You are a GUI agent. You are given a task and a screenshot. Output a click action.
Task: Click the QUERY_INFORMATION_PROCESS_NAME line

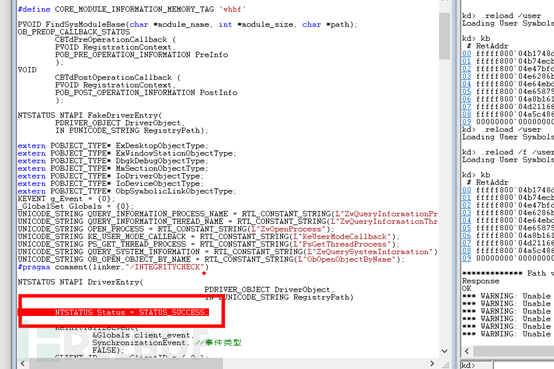tap(228, 214)
